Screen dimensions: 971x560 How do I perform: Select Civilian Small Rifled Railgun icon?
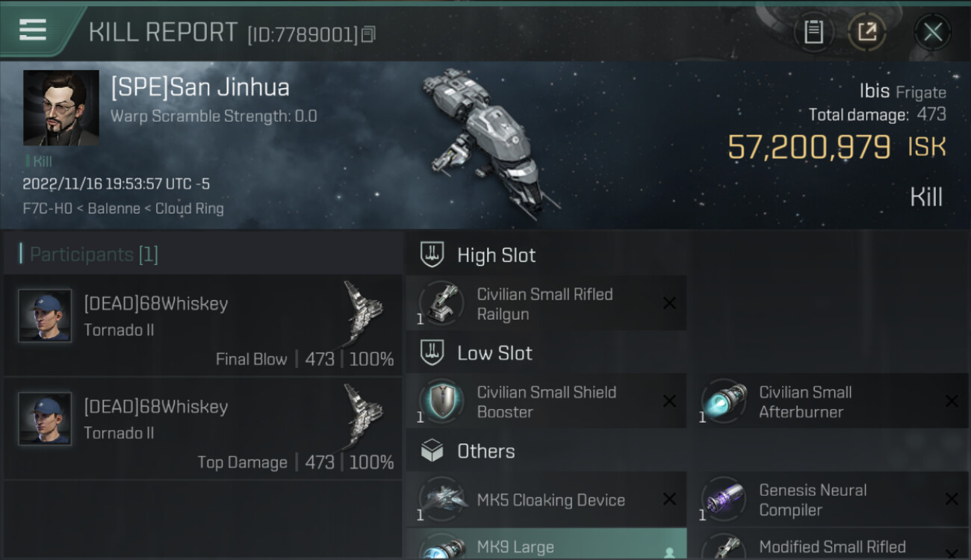pos(441,303)
